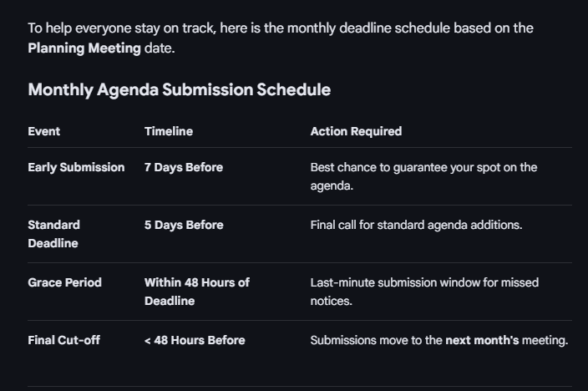This screenshot has width=588, height=391.
Task: Select the 'Final Cut-off' event cell
Action: (x=63, y=340)
